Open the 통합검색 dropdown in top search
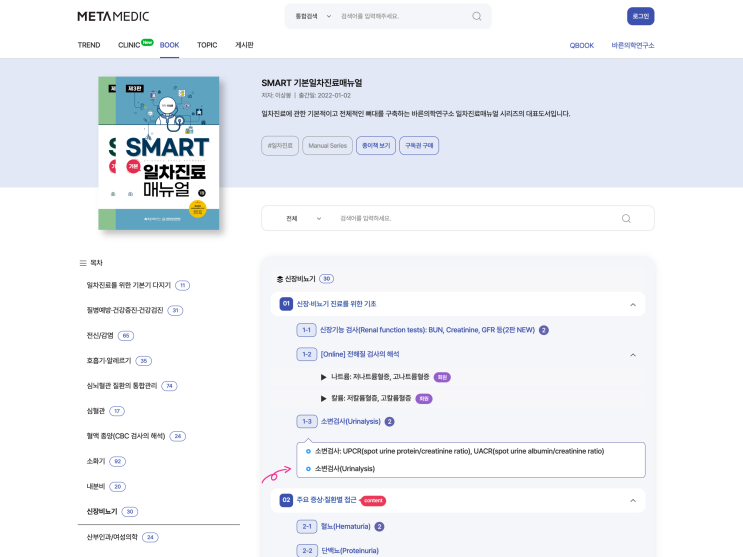The height and width of the screenshot is (557, 743). [x=313, y=17]
